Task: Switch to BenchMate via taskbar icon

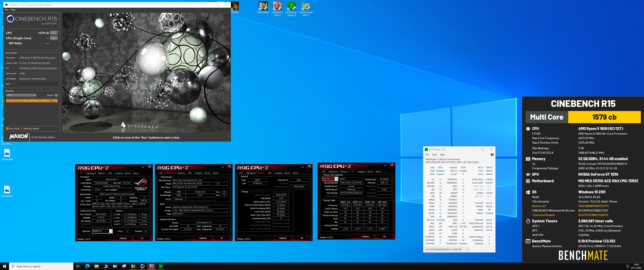Action: point(133,266)
